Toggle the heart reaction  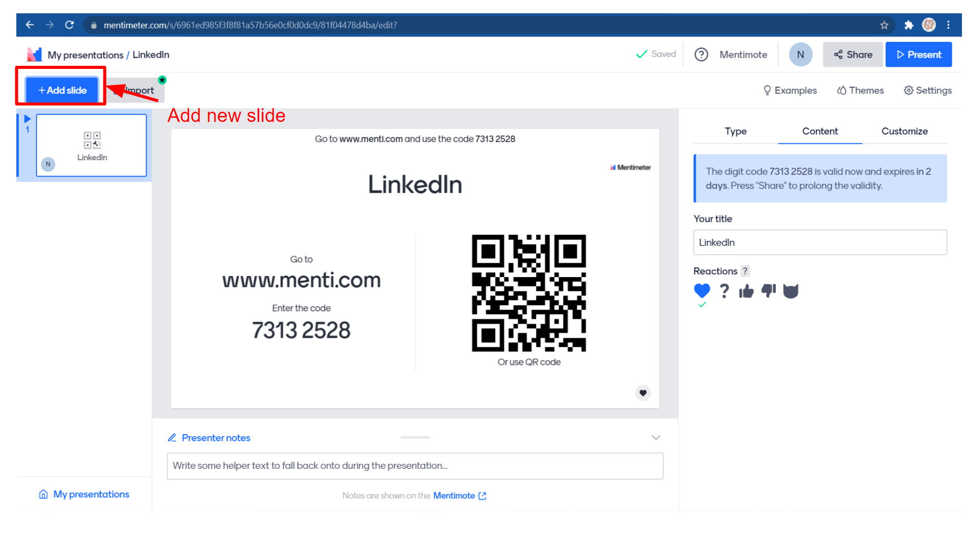[702, 291]
